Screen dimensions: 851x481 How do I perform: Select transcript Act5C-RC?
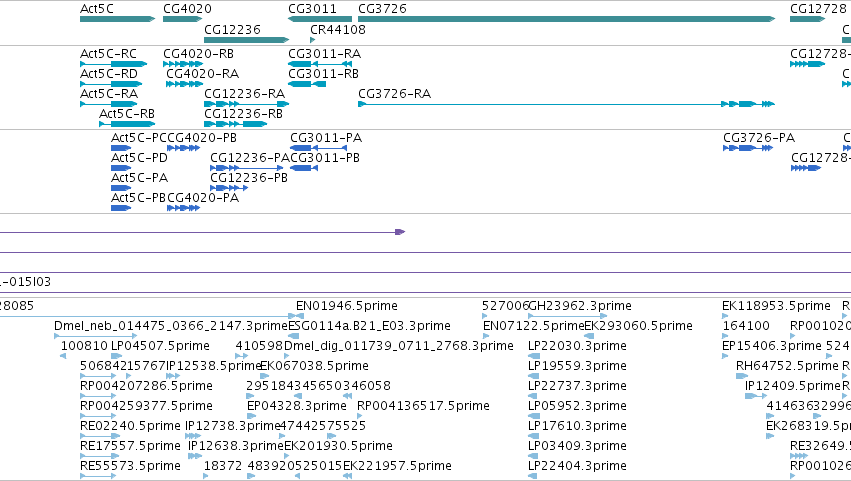109,54
